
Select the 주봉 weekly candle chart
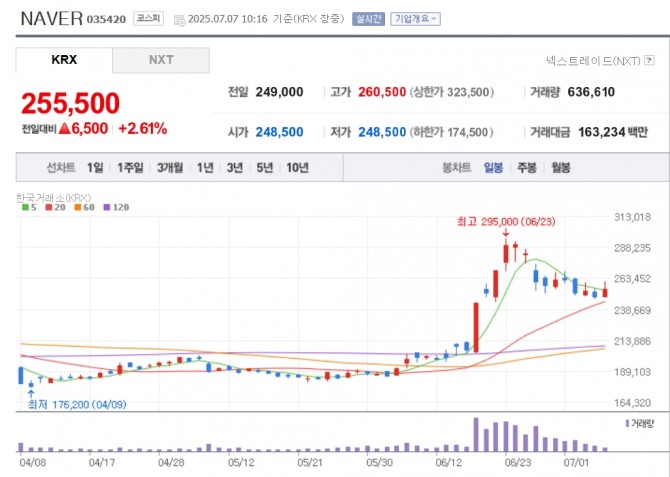point(526,168)
